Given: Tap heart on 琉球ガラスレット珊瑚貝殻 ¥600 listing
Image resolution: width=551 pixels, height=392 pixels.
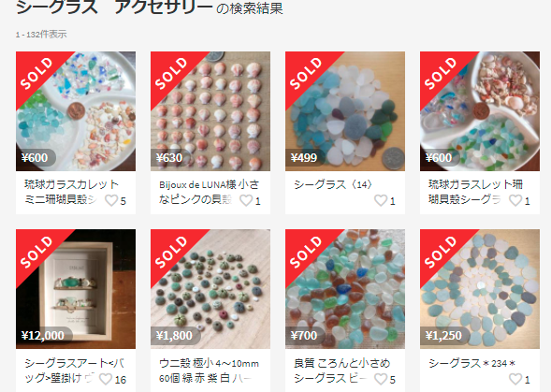Looking at the screenshot, I should (515, 200).
